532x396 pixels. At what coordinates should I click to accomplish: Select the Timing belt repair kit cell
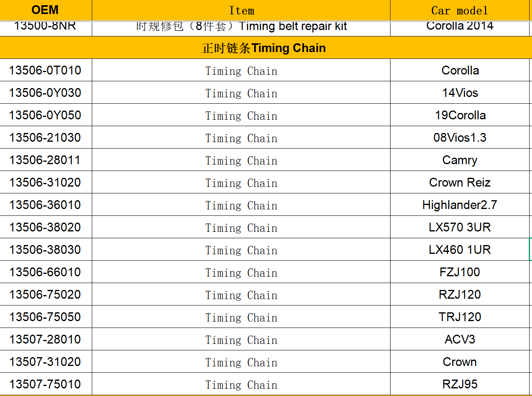coord(241,27)
